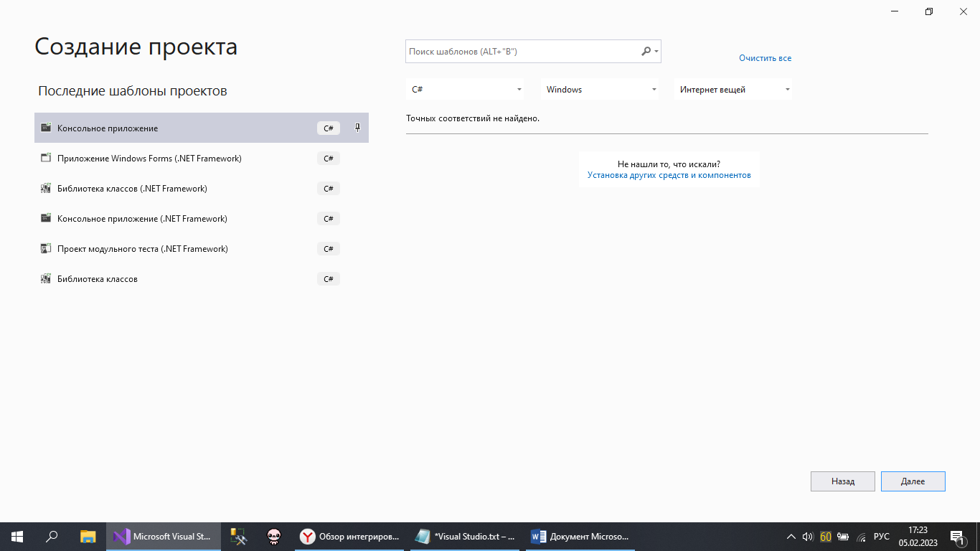Click the Windows Forms app template icon
This screenshot has height=551, width=980.
pos(46,159)
